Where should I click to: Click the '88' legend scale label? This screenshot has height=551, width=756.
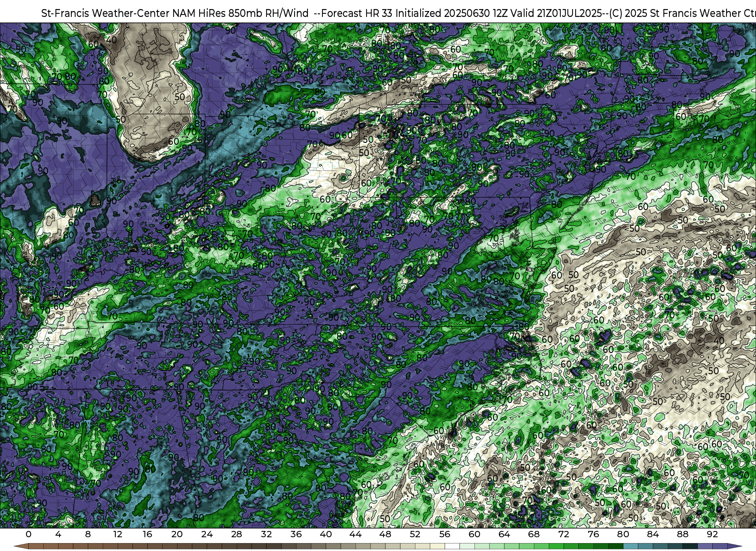(683, 534)
